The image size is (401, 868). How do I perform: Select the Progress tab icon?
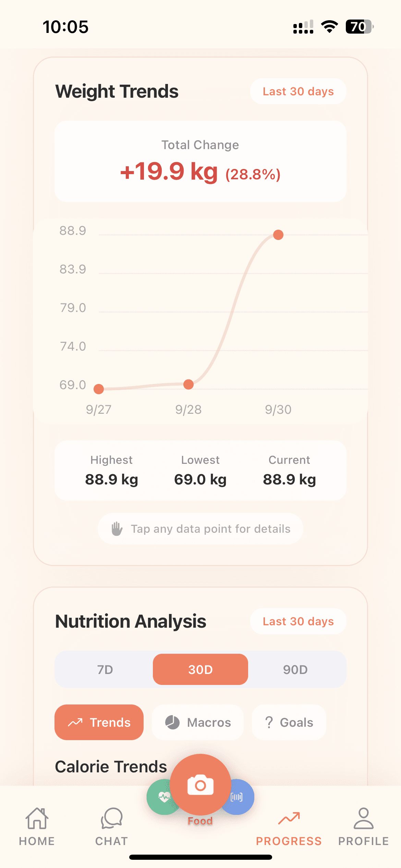pyautogui.click(x=289, y=819)
